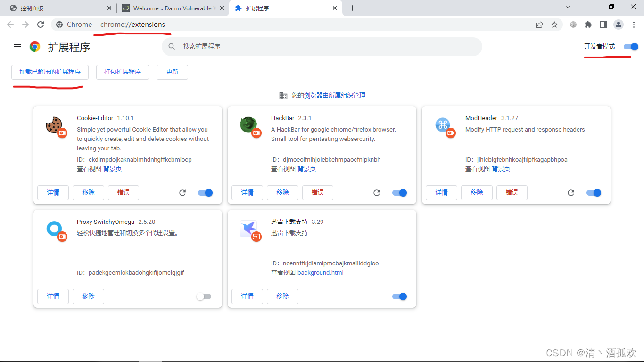Open the extensions puzzle icon in toolbar
644x362 pixels.
pyautogui.click(x=588, y=25)
